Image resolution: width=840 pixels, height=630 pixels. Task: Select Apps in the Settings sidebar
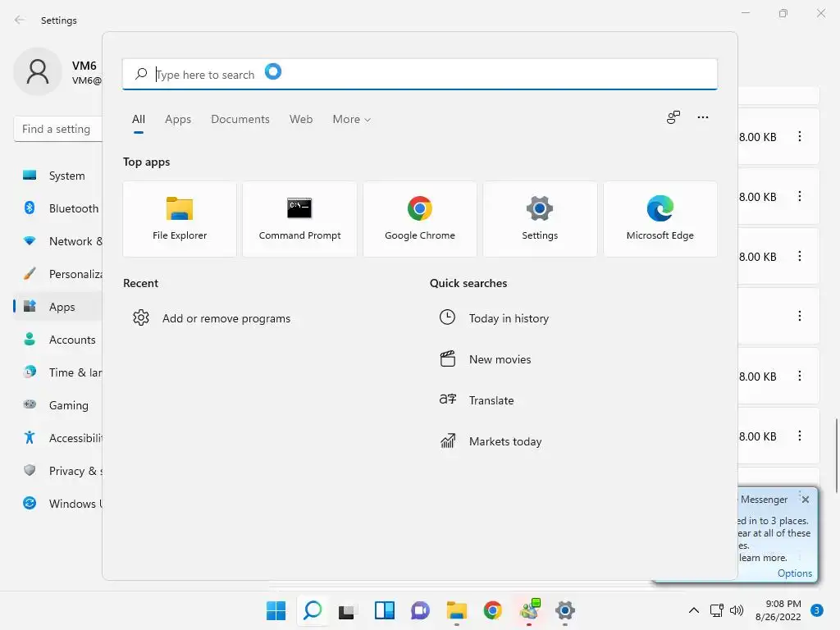click(x=58, y=307)
